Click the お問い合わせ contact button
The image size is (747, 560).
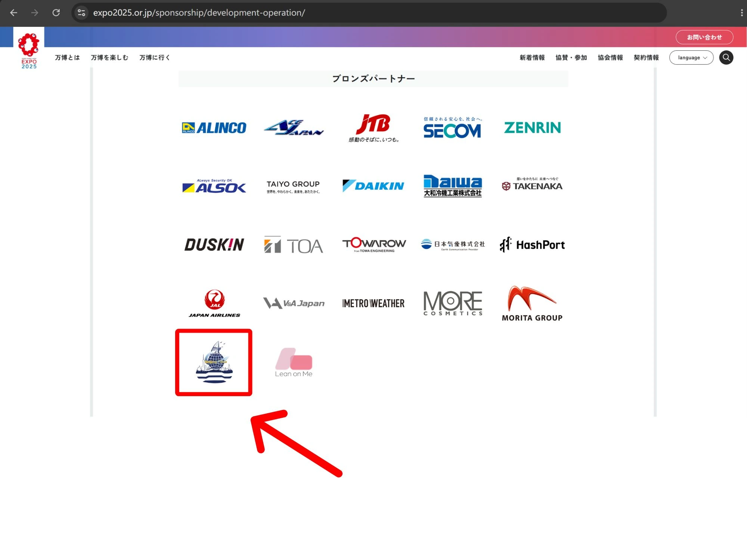[704, 37]
